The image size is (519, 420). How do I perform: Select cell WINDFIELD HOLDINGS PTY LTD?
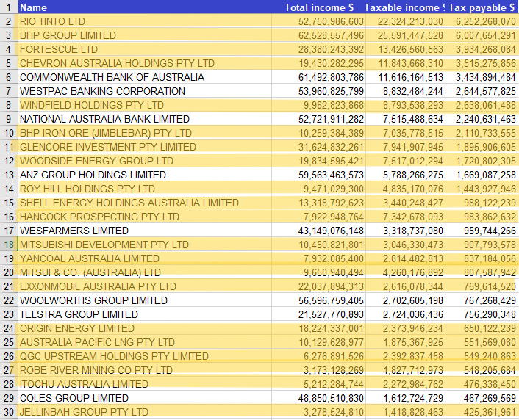[x=145, y=105]
